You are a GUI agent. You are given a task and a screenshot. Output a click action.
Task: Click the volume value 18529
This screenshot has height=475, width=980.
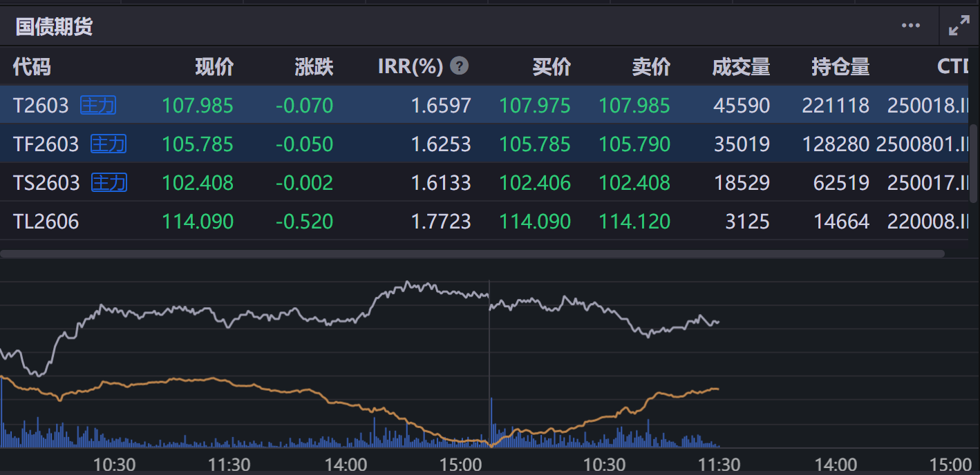(741, 183)
